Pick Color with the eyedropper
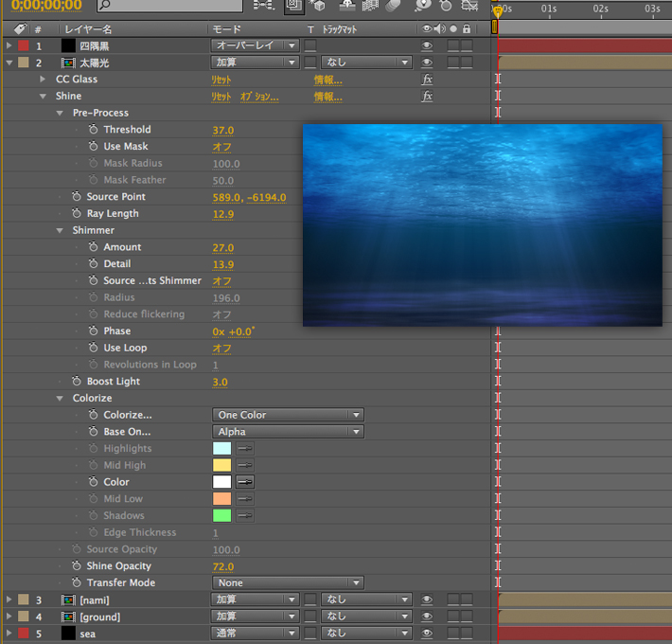The image size is (672, 644). [x=245, y=482]
